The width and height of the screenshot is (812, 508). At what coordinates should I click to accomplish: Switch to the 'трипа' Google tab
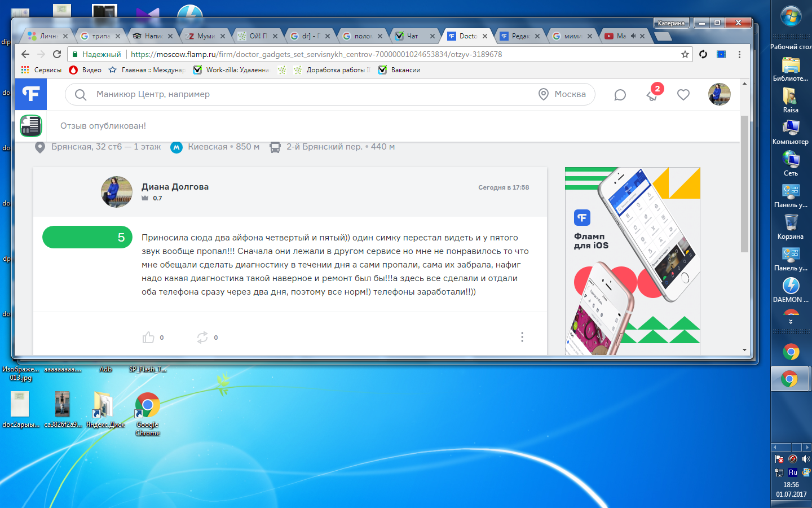pyautogui.click(x=100, y=36)
